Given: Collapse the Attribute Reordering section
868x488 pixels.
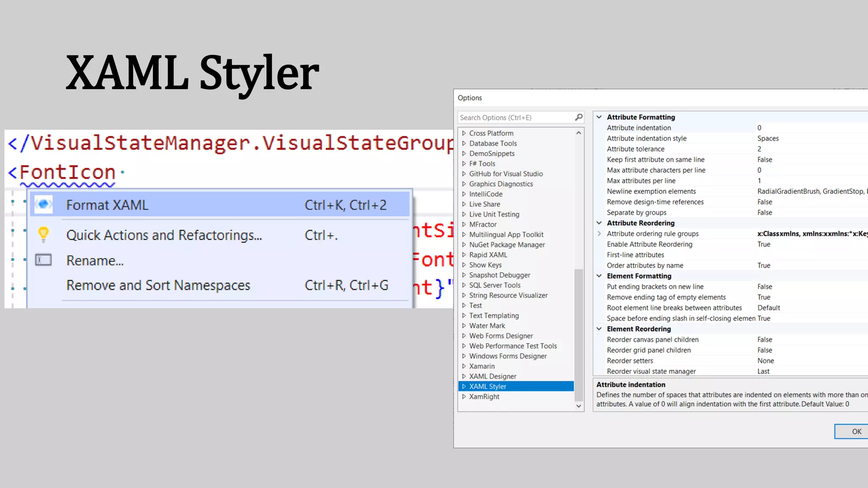Looking at the screenshot, I should 599,223.
